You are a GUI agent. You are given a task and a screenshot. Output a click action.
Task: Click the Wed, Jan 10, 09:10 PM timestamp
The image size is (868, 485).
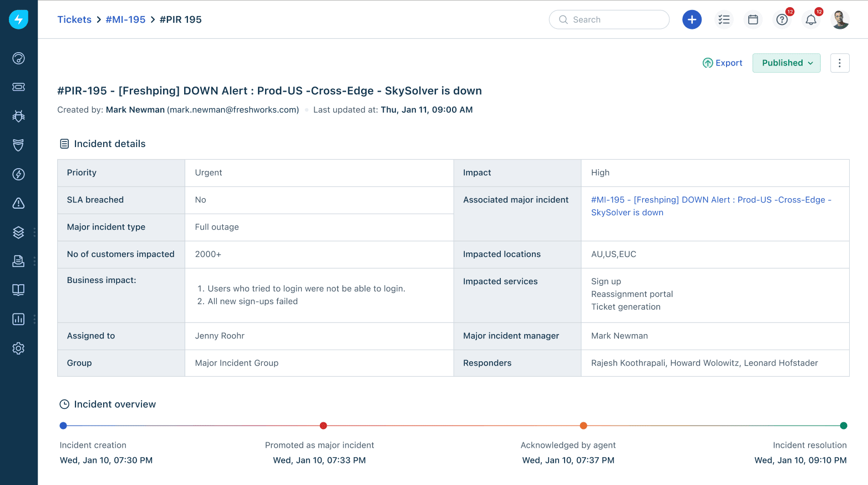tap(800, 460)
